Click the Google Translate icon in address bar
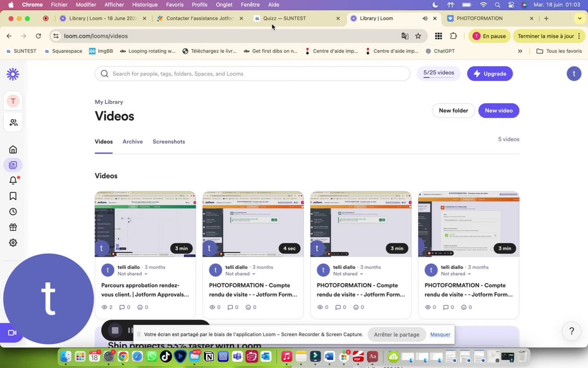The width and height of the screenshot is (588, 368). (x=405, y=36)
